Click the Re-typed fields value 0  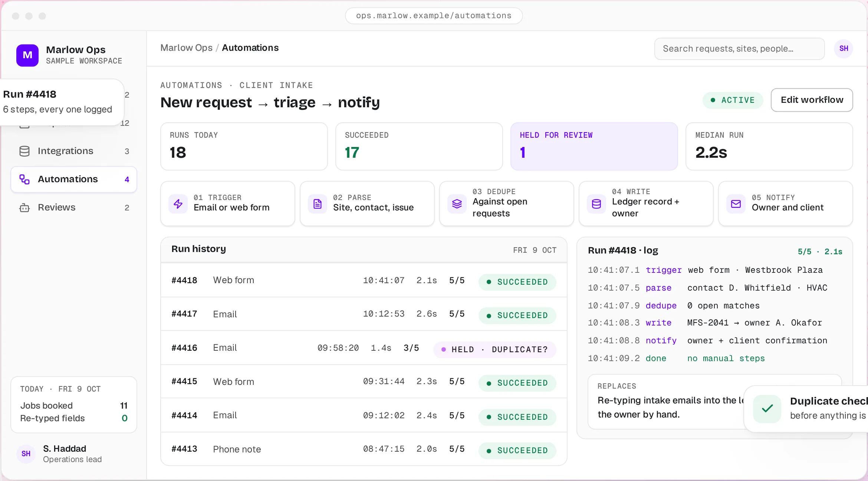(125, 418)
